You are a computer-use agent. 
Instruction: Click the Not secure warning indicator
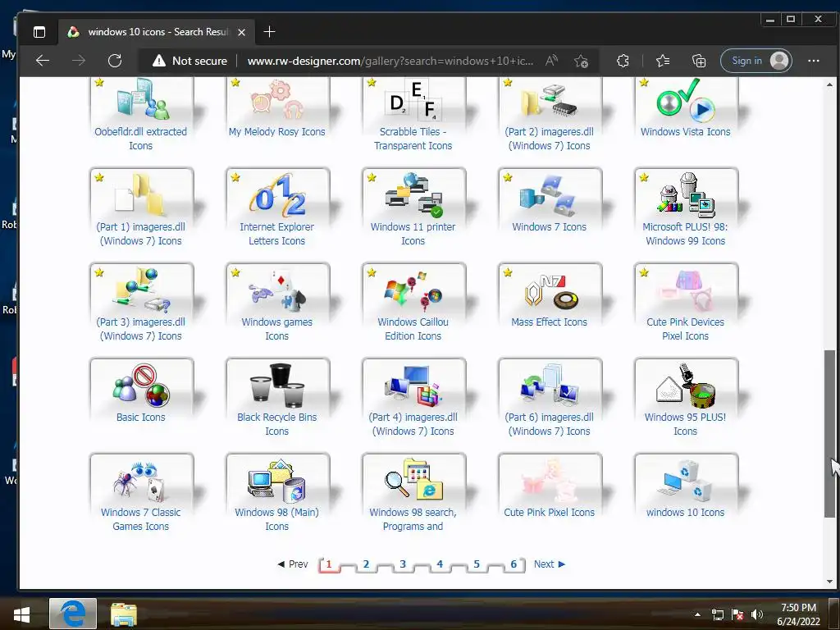pyautogui.click(x=189, y=61)
